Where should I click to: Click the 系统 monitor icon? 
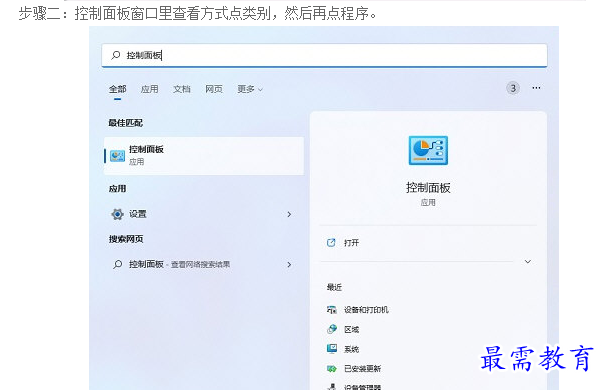click(332, 349)
